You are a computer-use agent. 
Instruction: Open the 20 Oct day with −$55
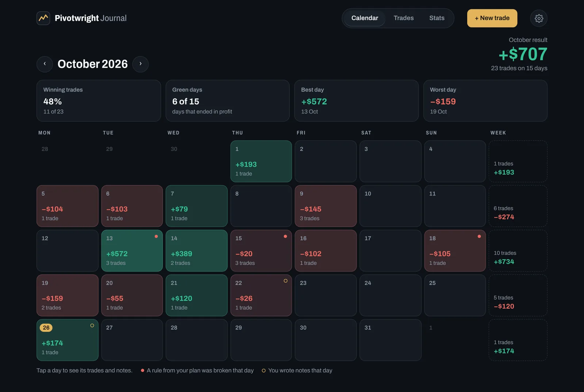(x=132, y=295)
